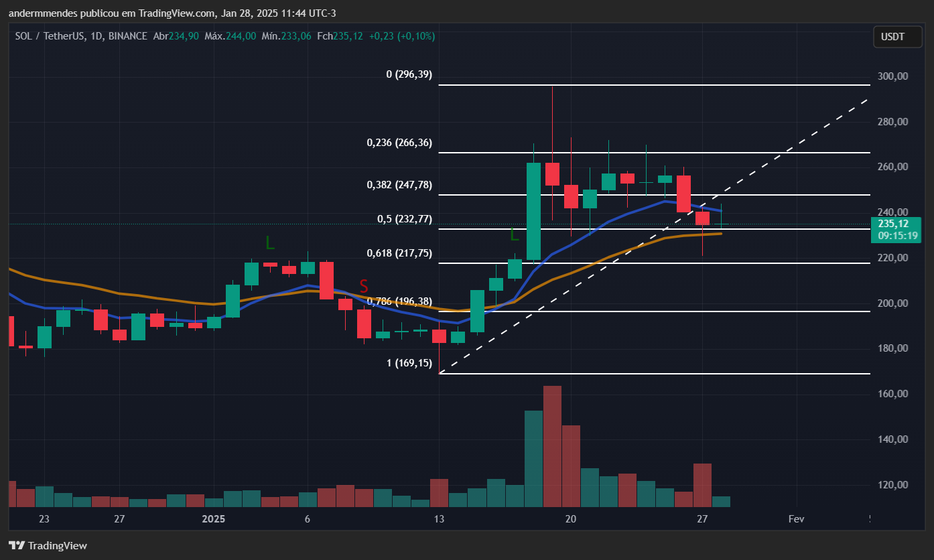
Task: Click the 2025 date axis label
Action: [214, 519]
